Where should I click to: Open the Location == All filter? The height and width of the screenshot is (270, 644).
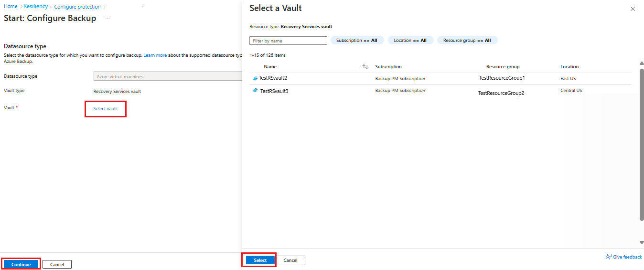coord(410,41)
